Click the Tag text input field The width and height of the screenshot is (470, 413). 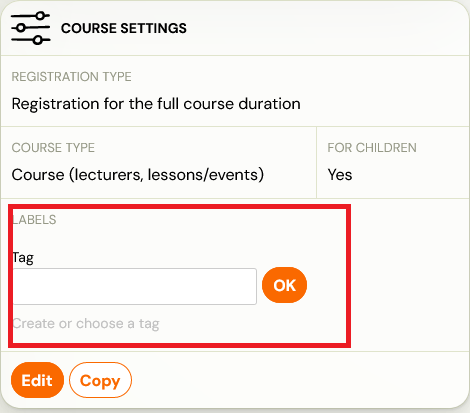click(135, 286)
